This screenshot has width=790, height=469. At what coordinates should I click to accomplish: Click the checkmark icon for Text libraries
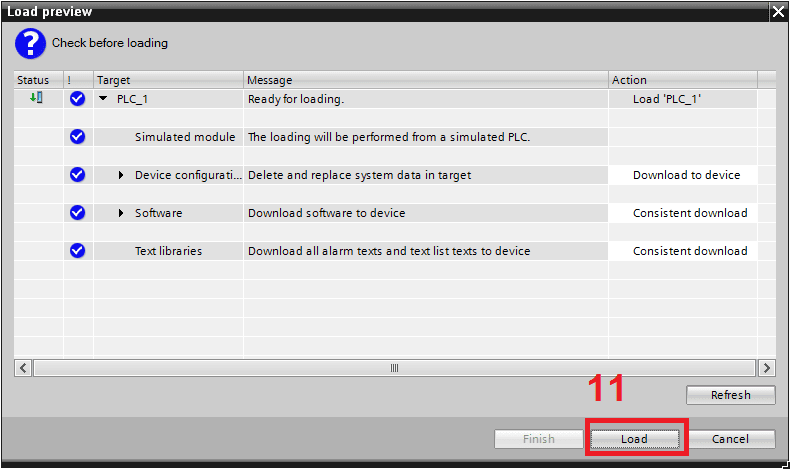tap(78, 251)
